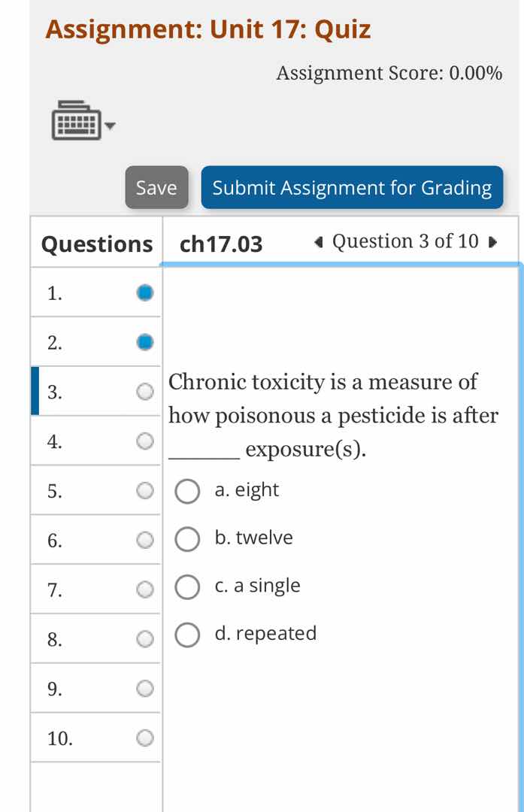Screen dimensions: 524x812
Task: Jump to question 2 in list
Action: [95, 342]
